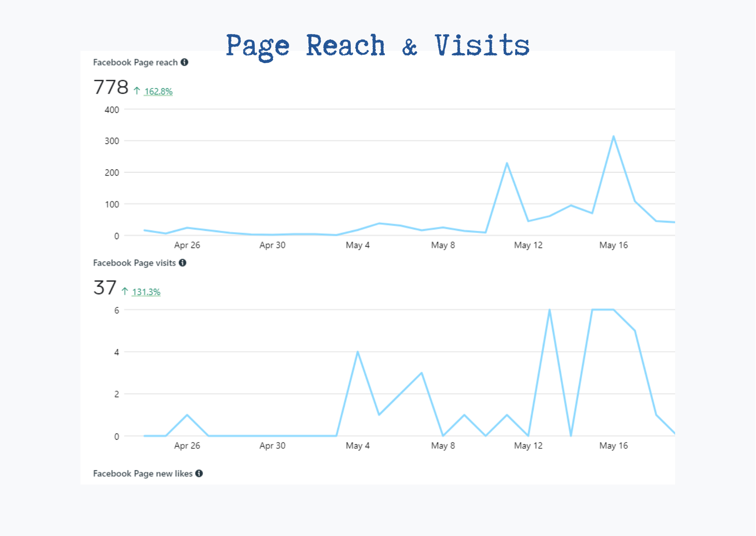Click the 2 label on the visits chart axis
Viewport: 756px width, 536px height.
pos(116,394)
